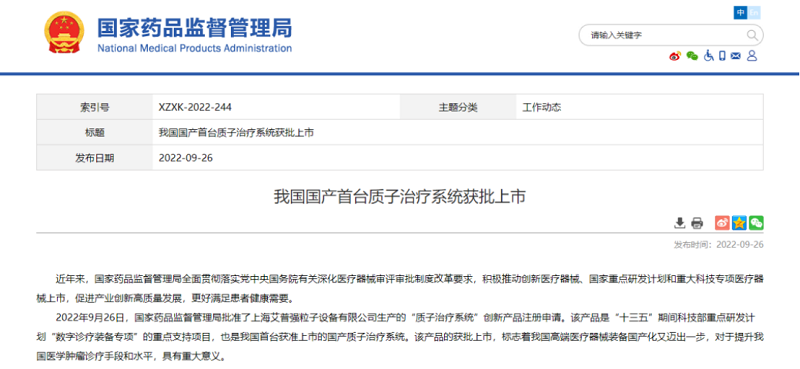Print the article with the printer icon

697,223
